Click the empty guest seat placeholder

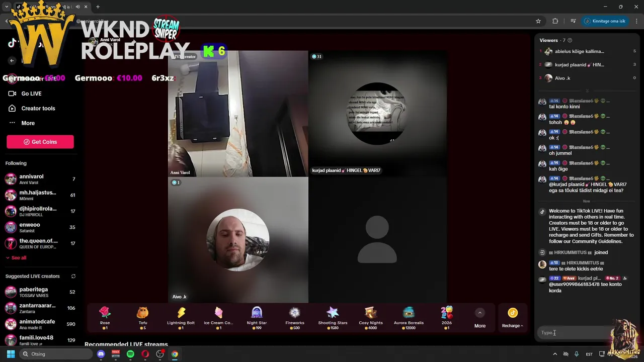[x=377, y=240]
